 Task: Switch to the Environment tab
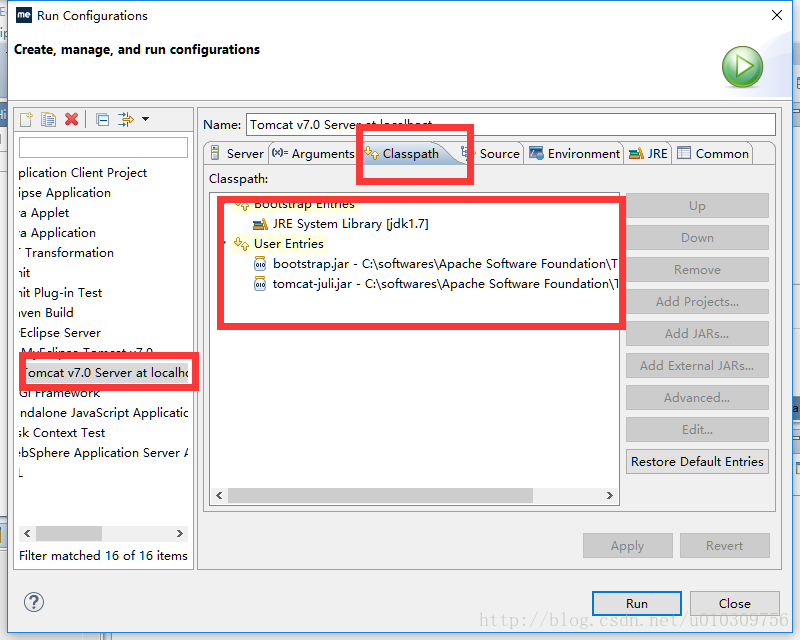(x=574, y=154)
